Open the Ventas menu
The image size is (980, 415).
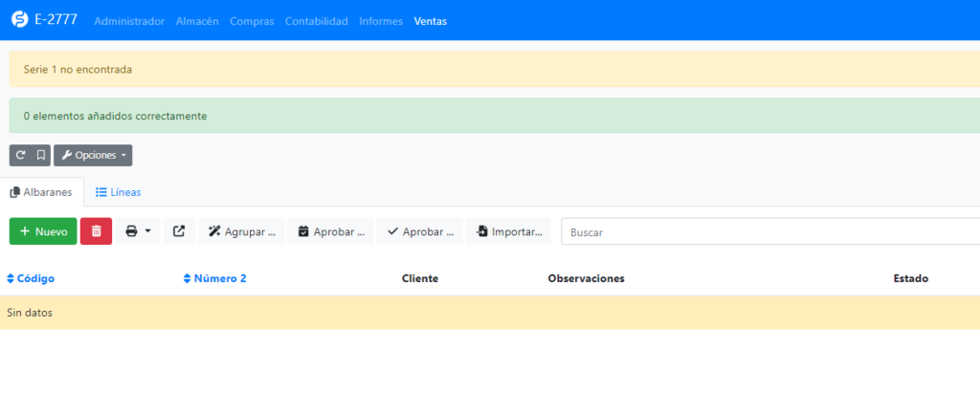[430, 21]
